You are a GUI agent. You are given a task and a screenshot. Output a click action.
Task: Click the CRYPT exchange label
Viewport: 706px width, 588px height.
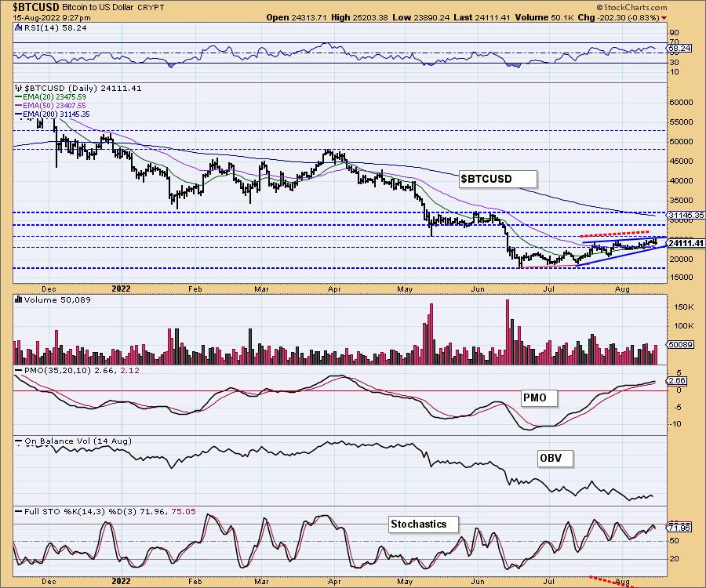(151, 8)
